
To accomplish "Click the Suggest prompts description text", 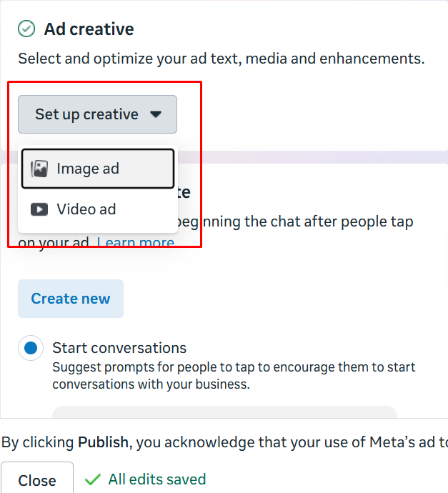I will pyautogui.click(x=234, y=375).
